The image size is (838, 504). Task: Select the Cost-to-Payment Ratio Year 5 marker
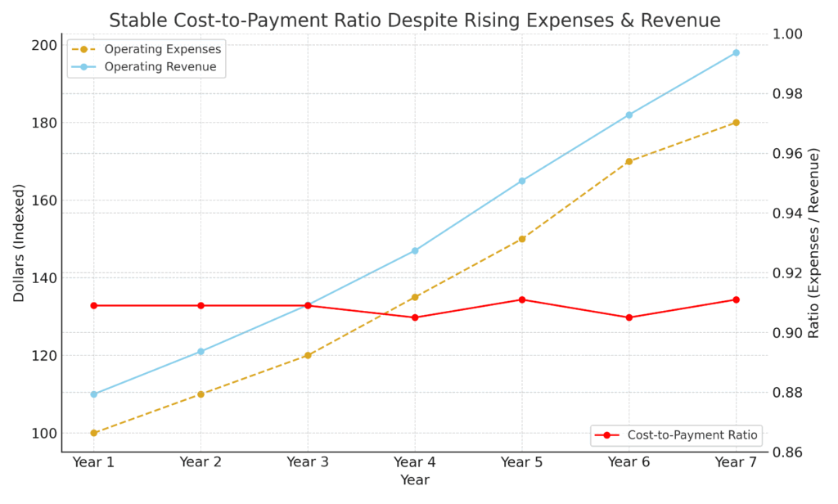pos(521,299)
